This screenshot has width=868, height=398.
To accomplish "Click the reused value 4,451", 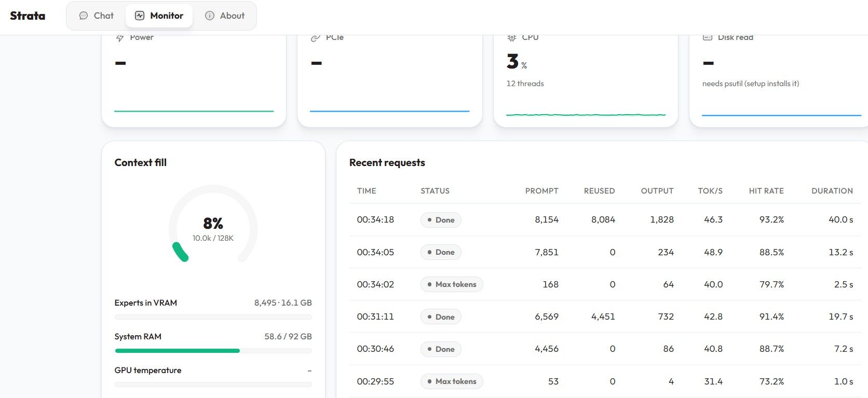I will pyautogui.click(x=603, y=317).
